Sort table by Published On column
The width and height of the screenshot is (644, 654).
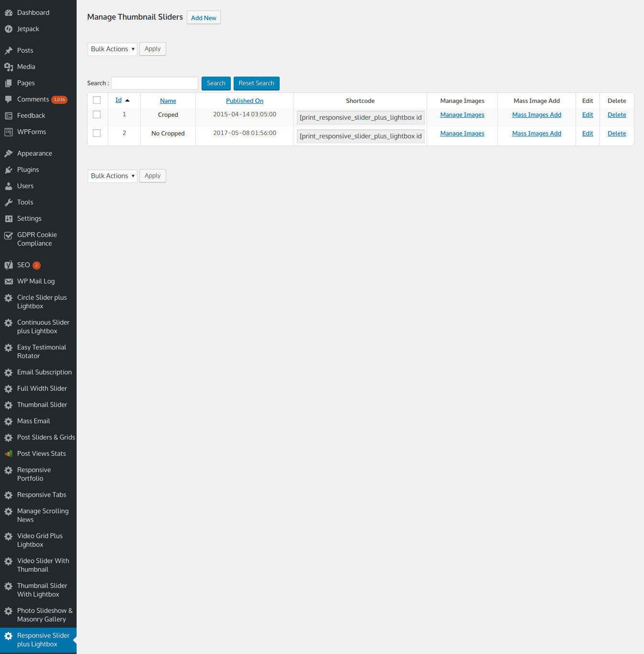click(245, 101)
